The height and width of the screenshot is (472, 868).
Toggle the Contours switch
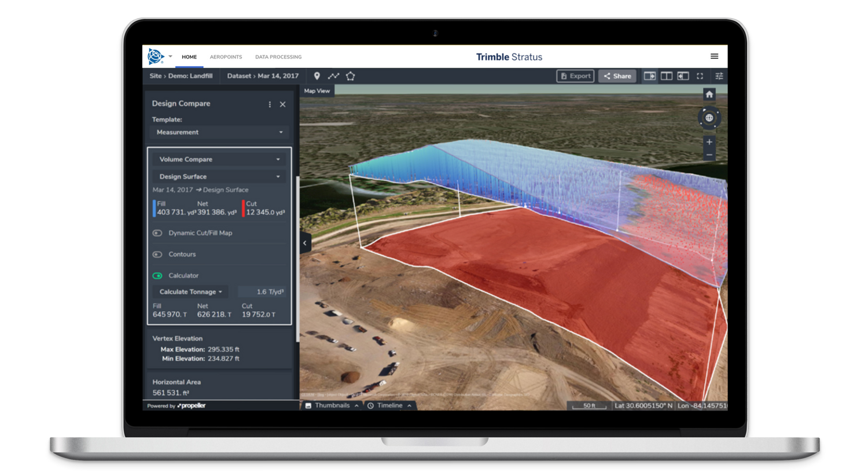coord(157,254)
